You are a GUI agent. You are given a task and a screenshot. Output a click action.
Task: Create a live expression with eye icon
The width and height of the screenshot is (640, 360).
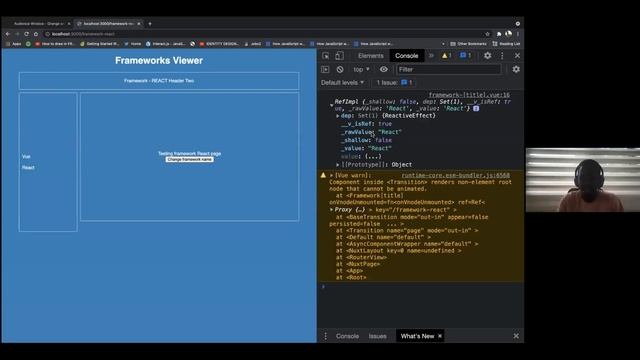point(384,69)
